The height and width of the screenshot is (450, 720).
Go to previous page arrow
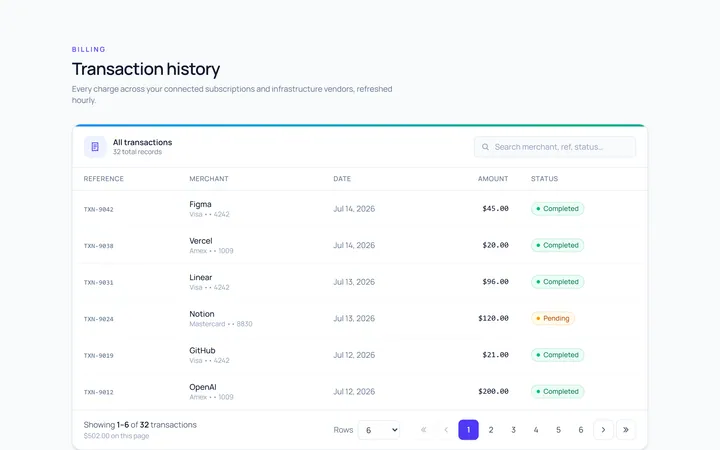pyautogui.click(x=446, y=430)
